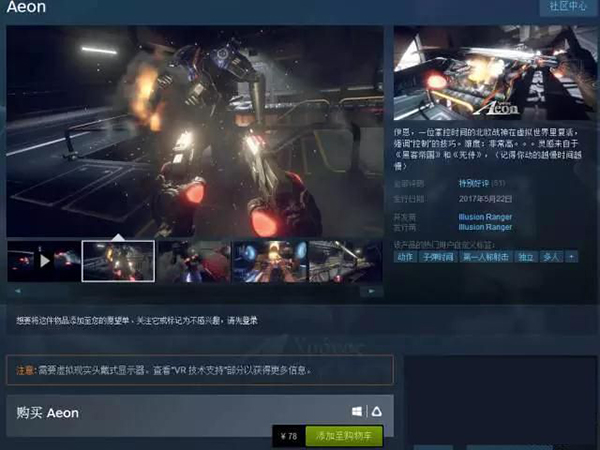Select the fourth screenshot thumbnail with blue lights
Image resolution: width=600 pixels, height=450 pixels.
pos(269,261)
